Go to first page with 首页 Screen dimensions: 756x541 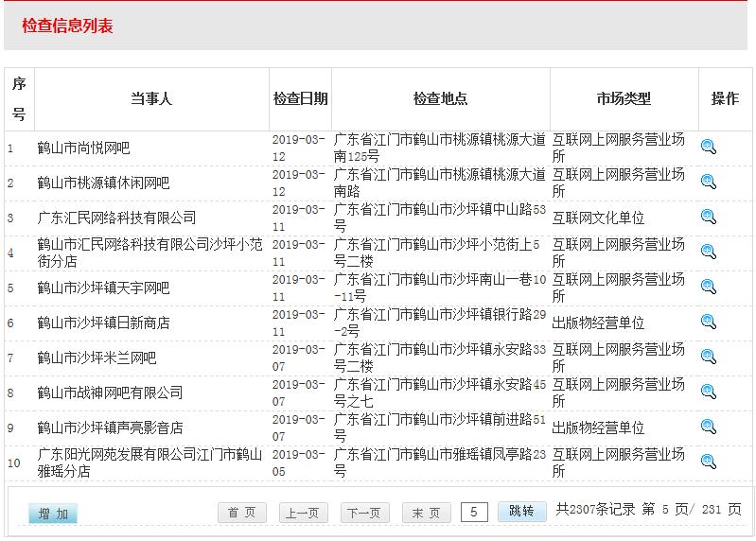tap(242, 513)
